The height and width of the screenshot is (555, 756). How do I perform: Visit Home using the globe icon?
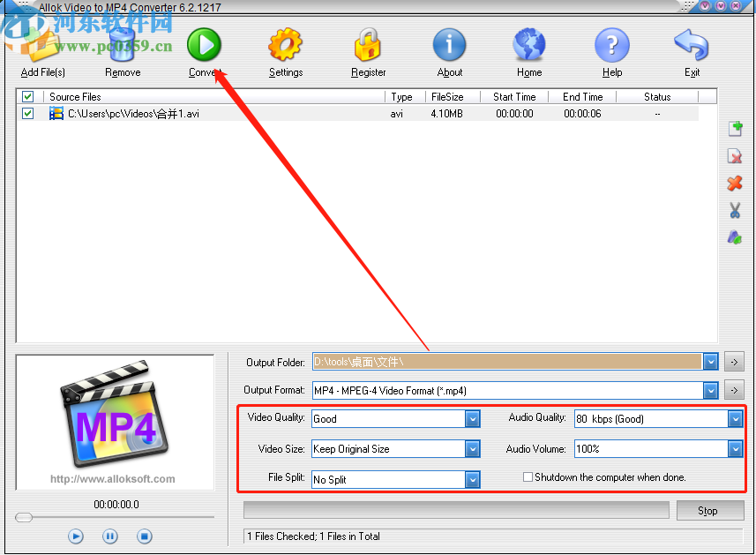(x=529, y=45)
